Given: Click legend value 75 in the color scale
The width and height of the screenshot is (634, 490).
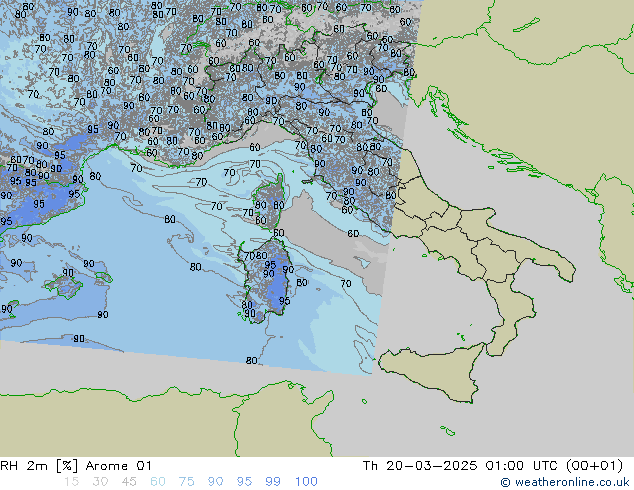Looking at the screenshot, I should [x=186, y=482].
